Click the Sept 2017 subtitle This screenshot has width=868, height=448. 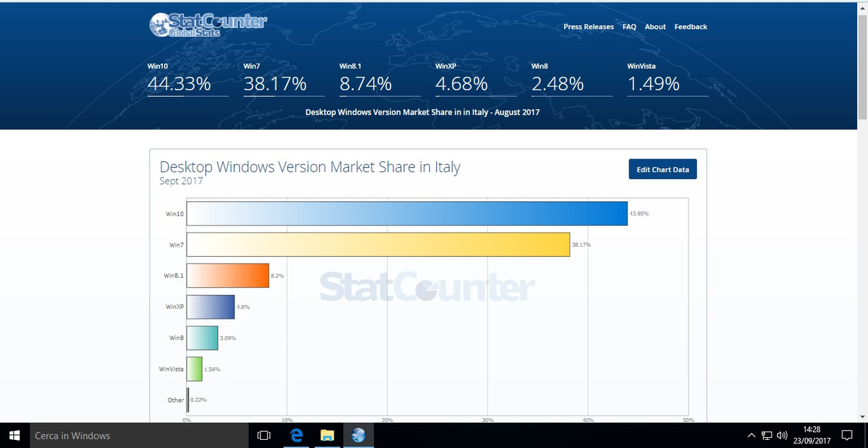(x=181, y=181)
